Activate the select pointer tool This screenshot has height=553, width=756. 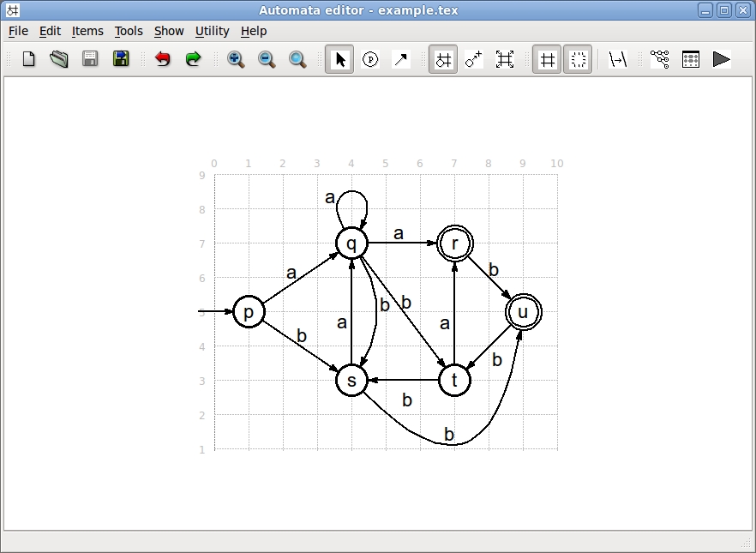click(340, 59)
